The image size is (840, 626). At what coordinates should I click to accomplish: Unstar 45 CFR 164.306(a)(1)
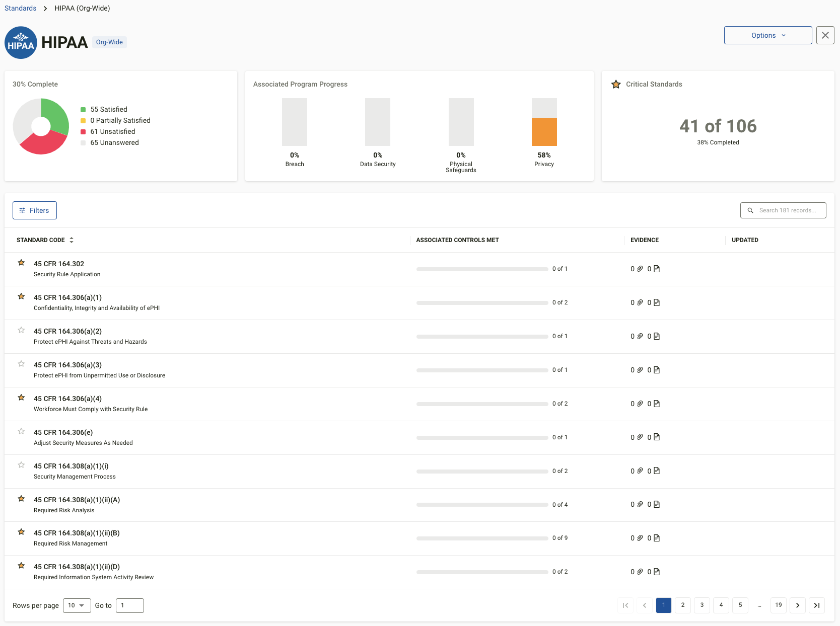pyautogui.click(x=21, y=296)
